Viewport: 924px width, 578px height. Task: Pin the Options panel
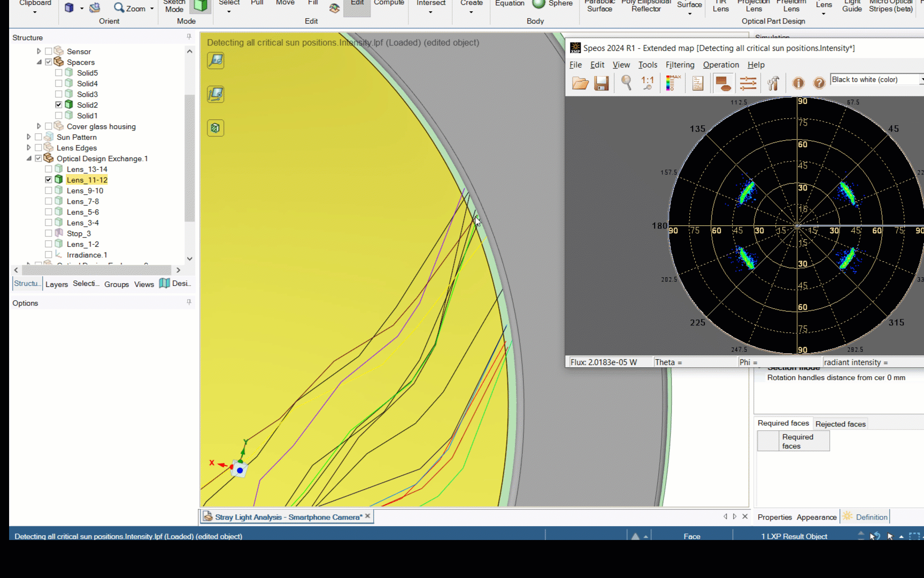(189, 302)
